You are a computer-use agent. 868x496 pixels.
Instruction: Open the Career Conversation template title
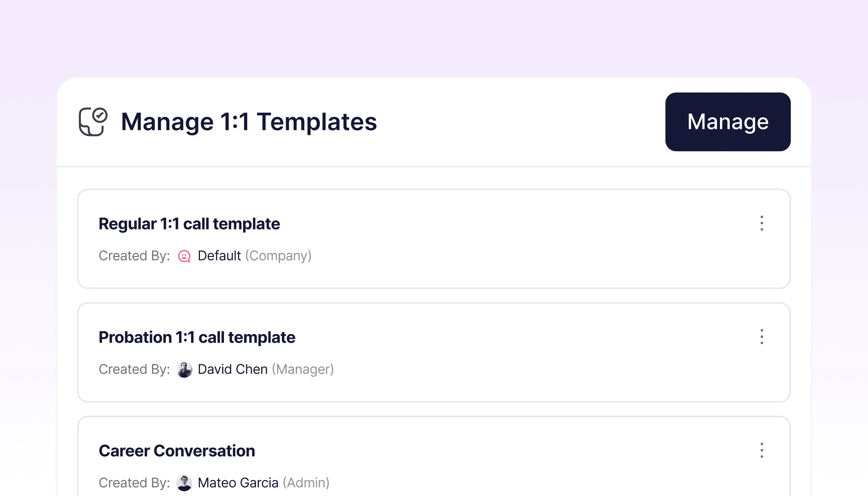click(x=176, y=451)
